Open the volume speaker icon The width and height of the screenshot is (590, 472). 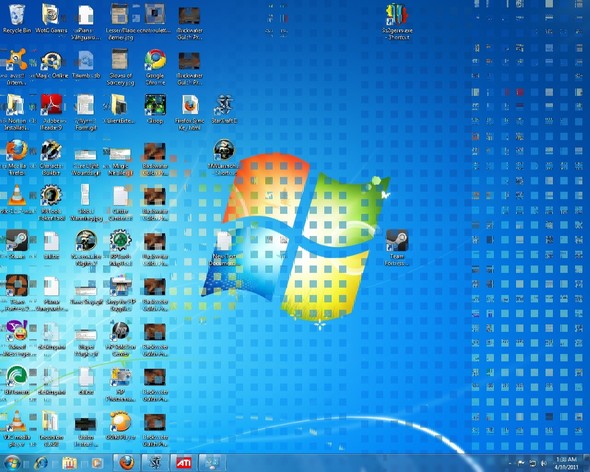click(x=544, y=463)
